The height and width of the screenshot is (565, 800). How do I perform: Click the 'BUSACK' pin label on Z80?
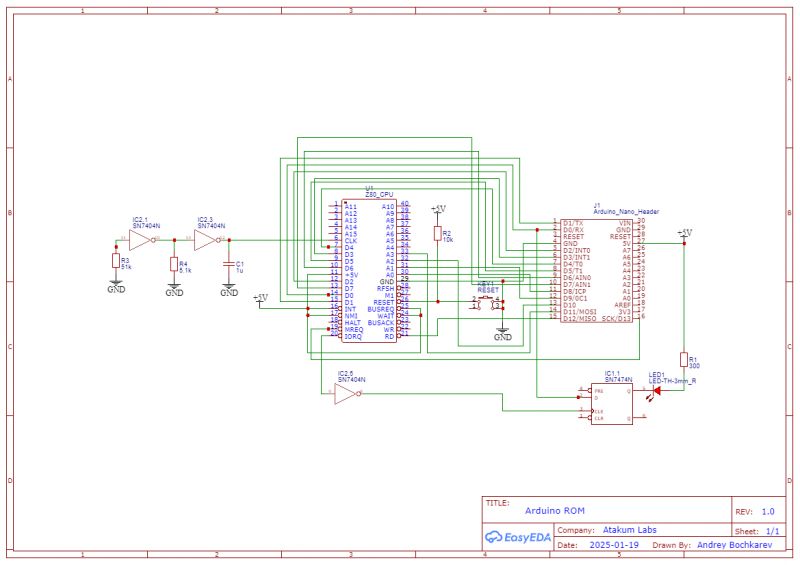tap(381, 323)
